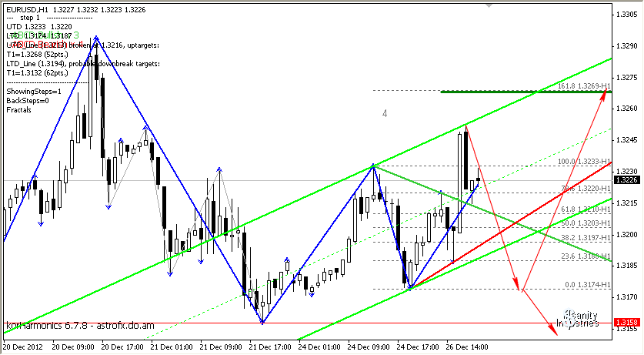Viewport: 644px width, 355px height.
Task: Click the EURUSD,H1 chart title text
Action: (x=29, y=8)
